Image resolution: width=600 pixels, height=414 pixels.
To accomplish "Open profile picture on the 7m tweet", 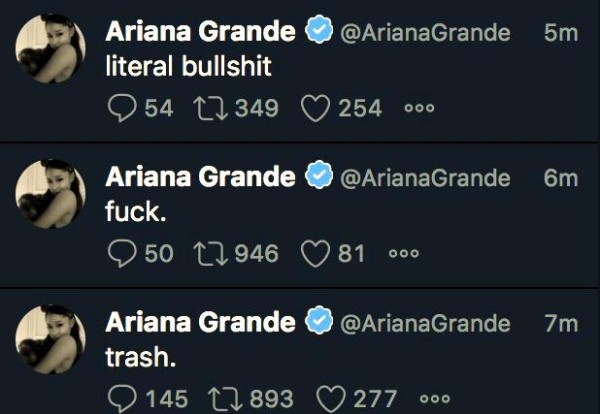I will tap(50, 339).
